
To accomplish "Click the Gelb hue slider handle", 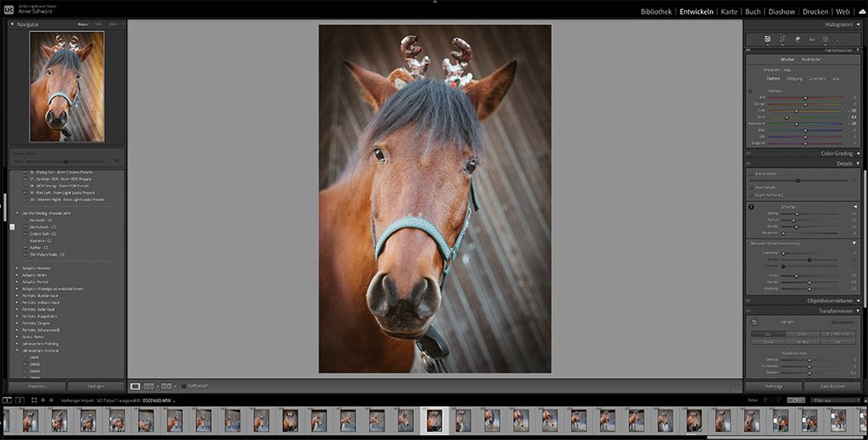I will point(797,111).
